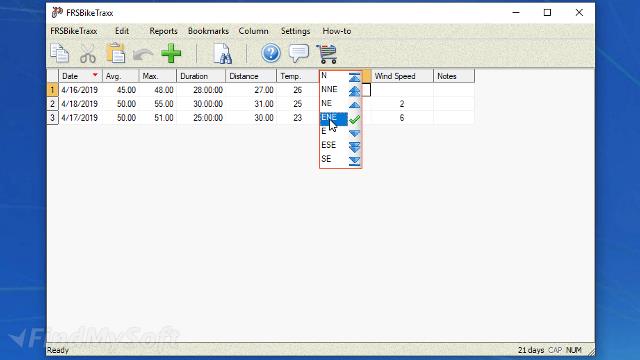
Task: Click date cell 4/17/2019
Action: pos(80,118)
